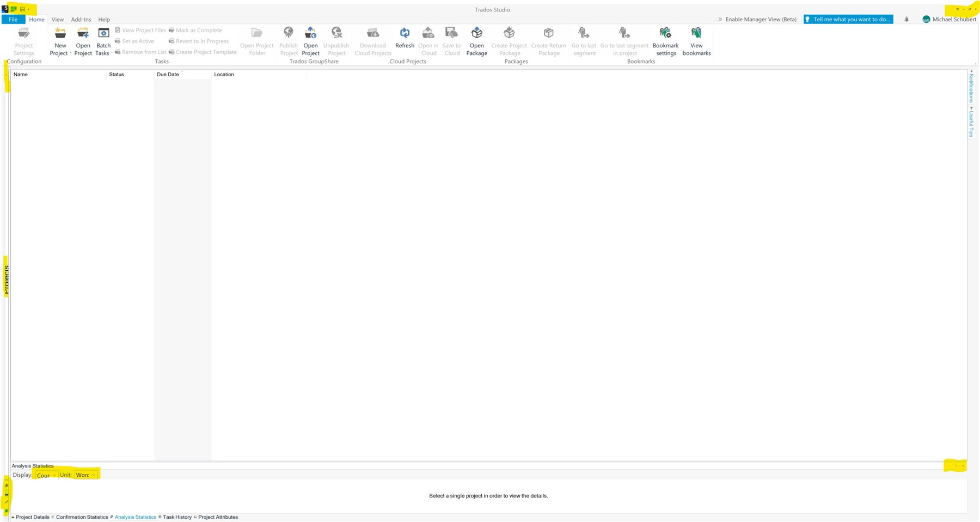980x522 pixels.
Task: Select the Analysis Statistics tab
Action: click(133, 517)
